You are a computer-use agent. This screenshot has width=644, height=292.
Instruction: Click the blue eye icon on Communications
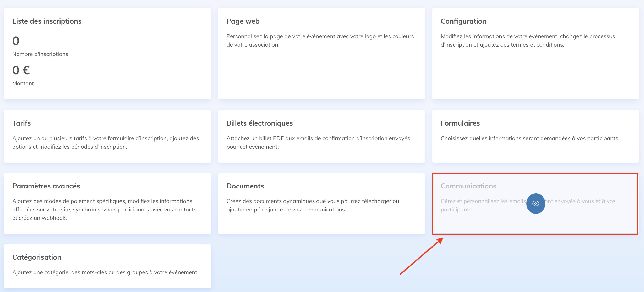[536, 204]
